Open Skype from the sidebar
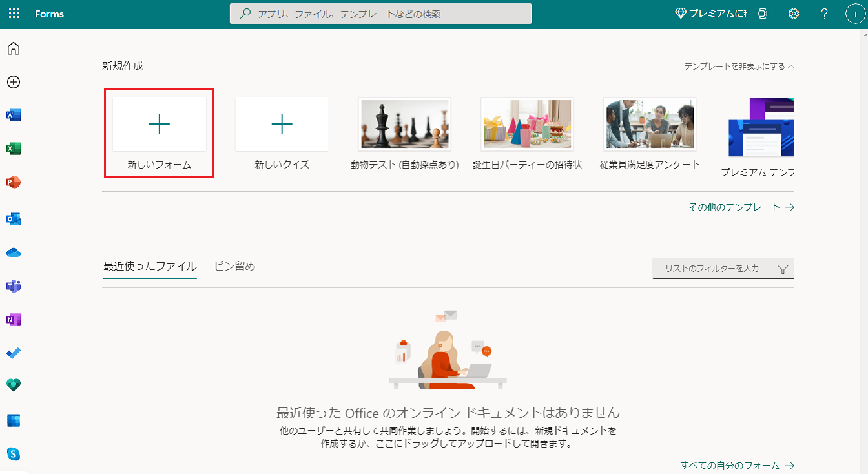This screenshot has width=868, height=474. (14, 453)
